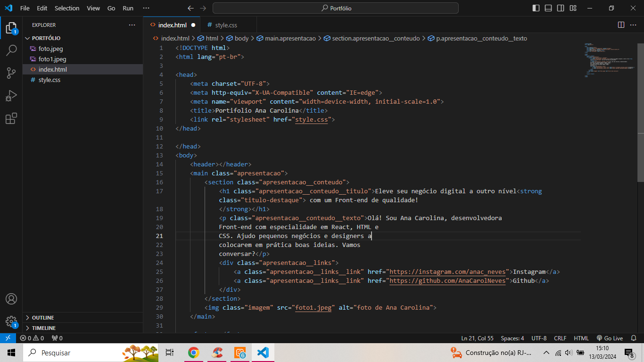Click the Explorer views and more actions ellipsis
The height and width of the screenshot is (362, 644).
click(132, 25)
